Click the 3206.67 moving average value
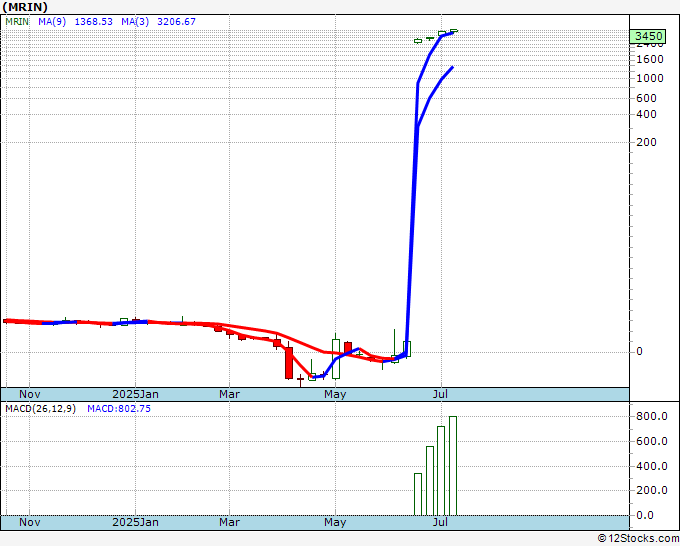This screenshot has width=680, height=546. tap(176, 21)
